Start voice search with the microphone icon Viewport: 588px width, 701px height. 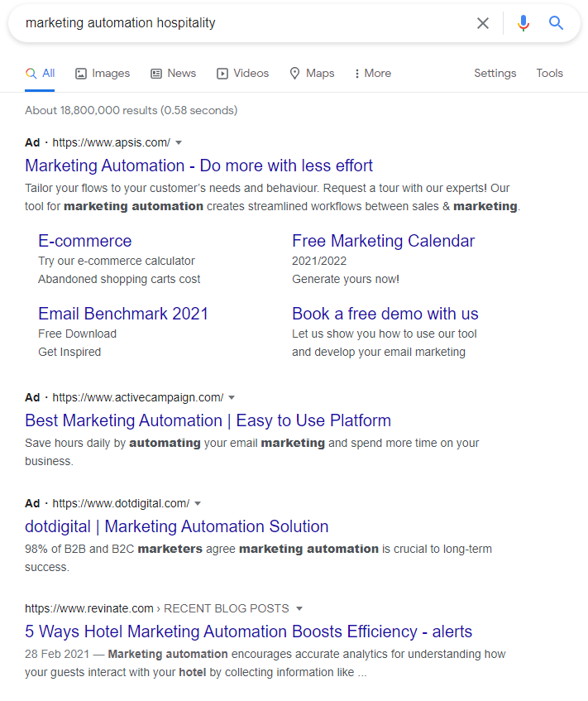(523, 23)
